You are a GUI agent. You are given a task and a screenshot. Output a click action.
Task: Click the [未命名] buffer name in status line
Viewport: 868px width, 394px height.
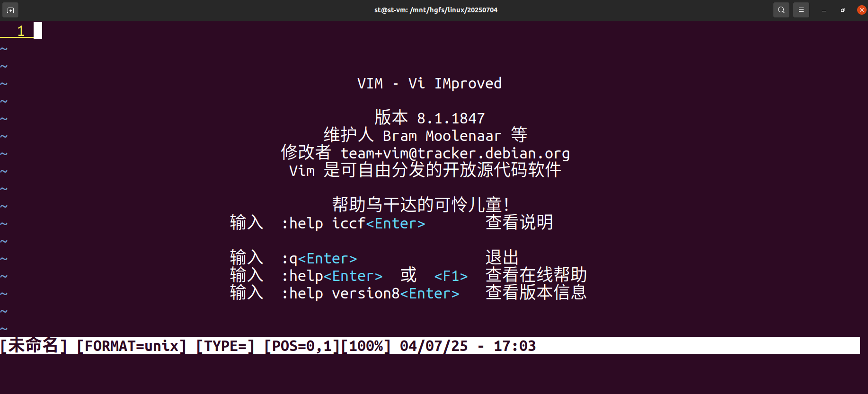34,346
